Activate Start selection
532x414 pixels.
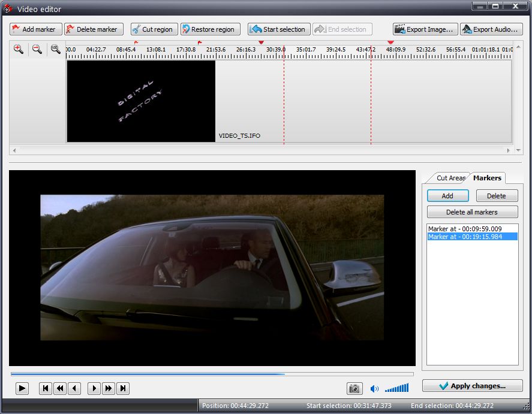tap(278, 29)
